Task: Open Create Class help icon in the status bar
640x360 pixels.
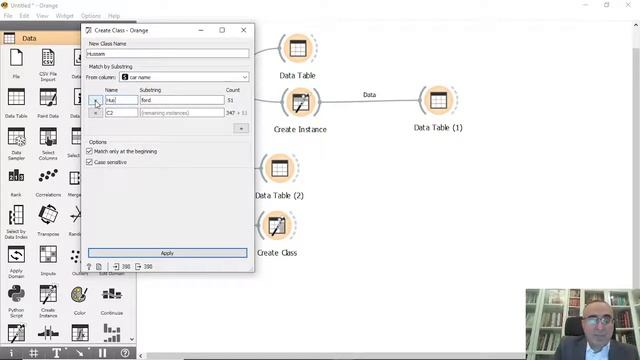Action: coord(89,267)
